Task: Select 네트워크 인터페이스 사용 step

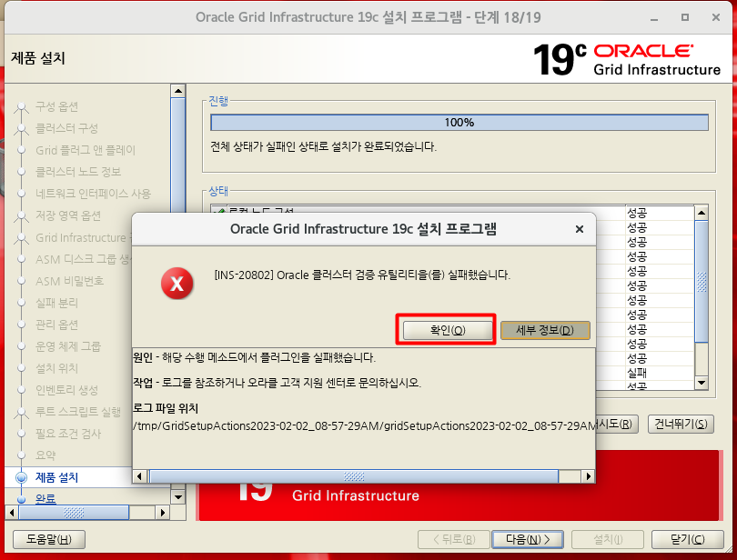Action: click(93, 194)
